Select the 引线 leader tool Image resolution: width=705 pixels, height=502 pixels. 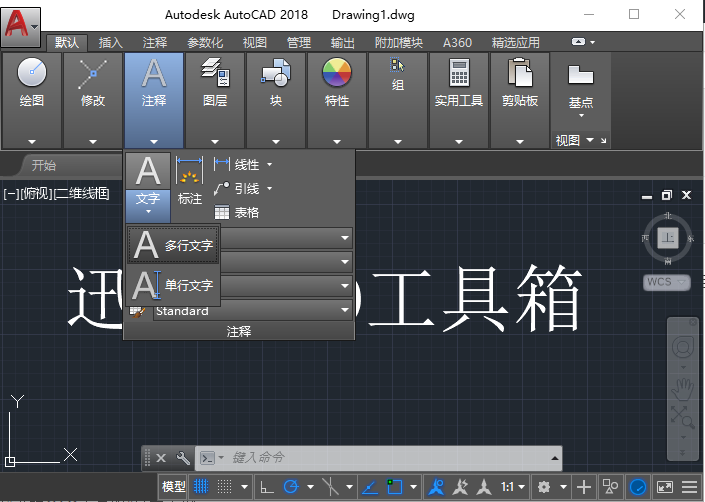[236, 188]
